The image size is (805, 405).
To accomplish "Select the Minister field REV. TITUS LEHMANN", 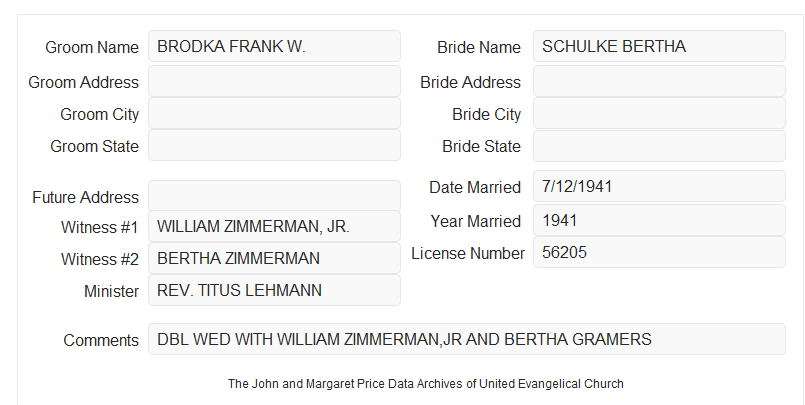I will click(274, 290).
